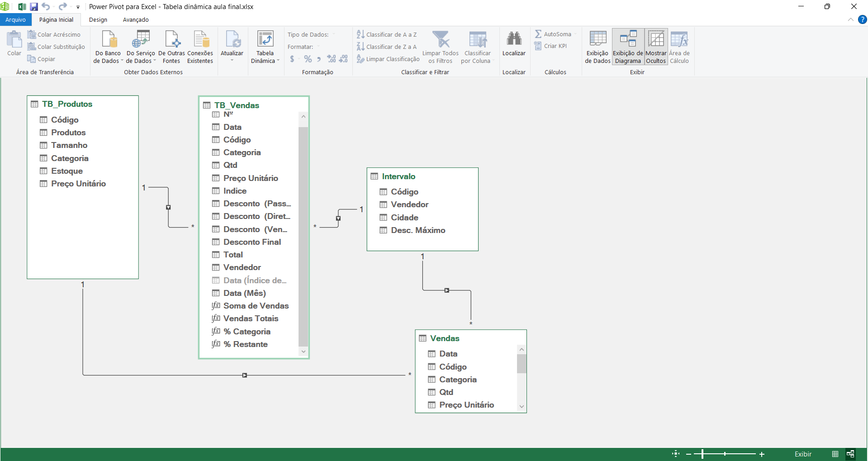Switch to Página Inicial tab
Screen dimensions: 868x461
click(56, 19)
